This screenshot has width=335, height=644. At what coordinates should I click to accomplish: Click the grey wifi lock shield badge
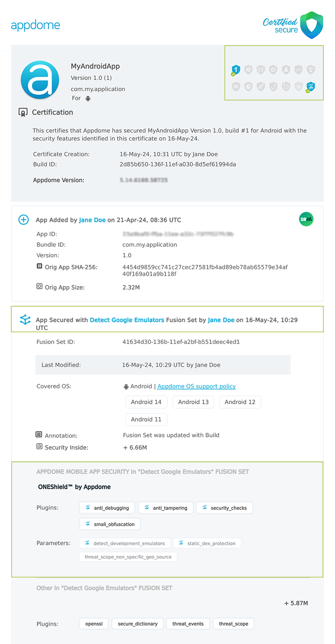(x=311, y=69)
